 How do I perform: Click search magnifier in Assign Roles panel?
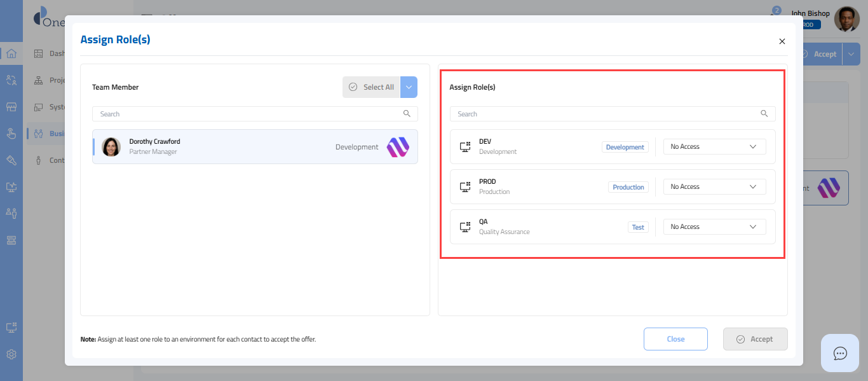764,114
